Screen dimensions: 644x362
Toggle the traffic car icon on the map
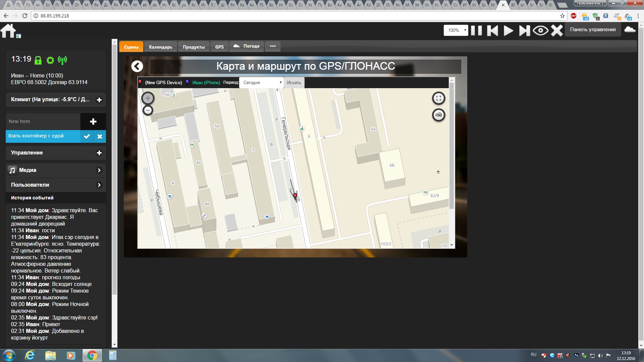coord(438,115)
